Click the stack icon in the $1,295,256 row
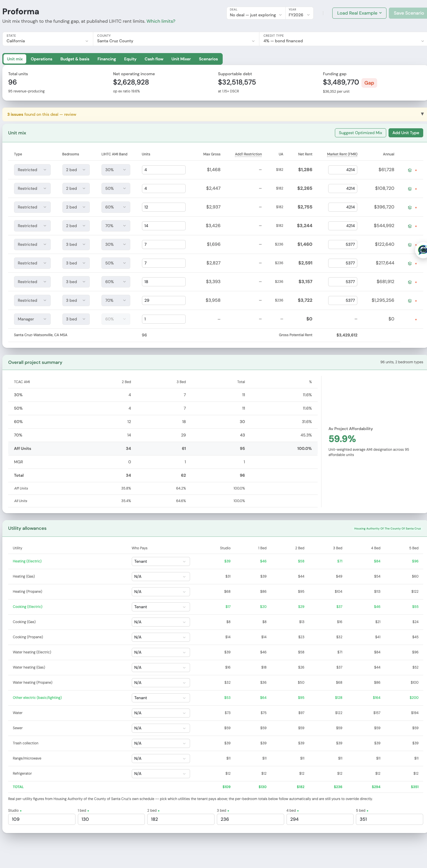This screenshot has height=868, width=427. click(410, 301)
